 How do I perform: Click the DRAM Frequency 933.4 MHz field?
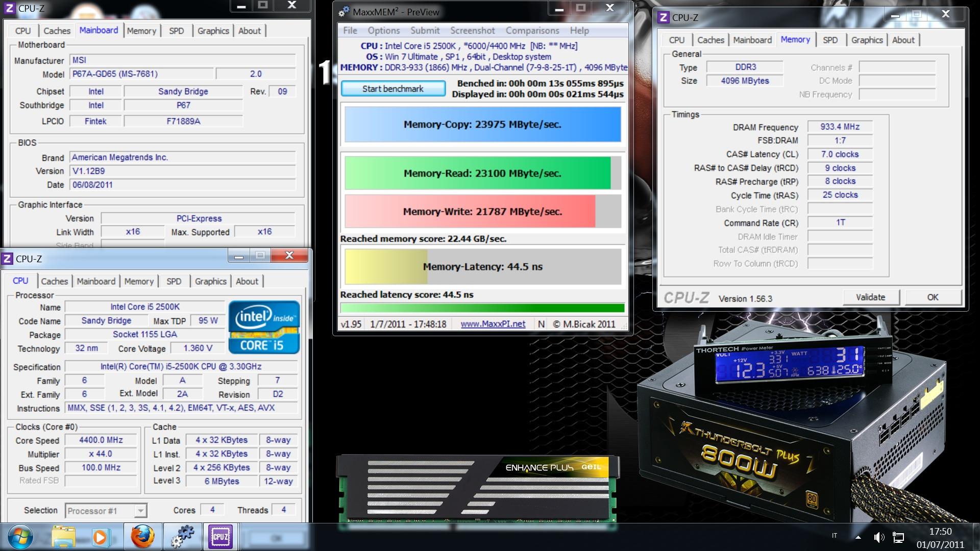point(840,127)
